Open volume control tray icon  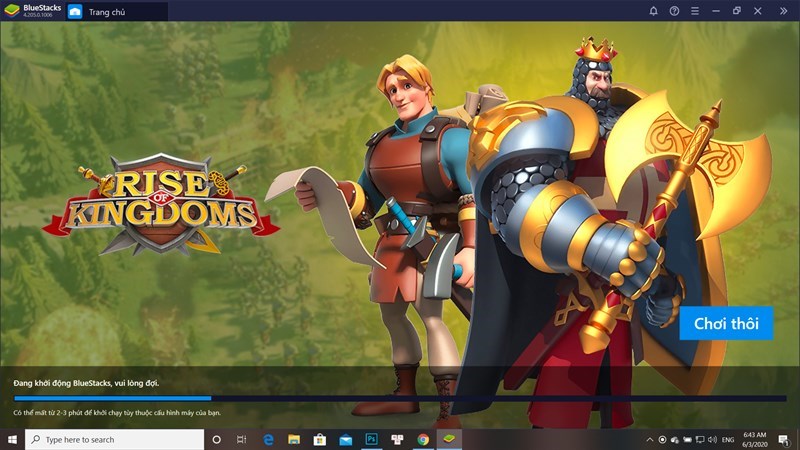coord(713,439)
